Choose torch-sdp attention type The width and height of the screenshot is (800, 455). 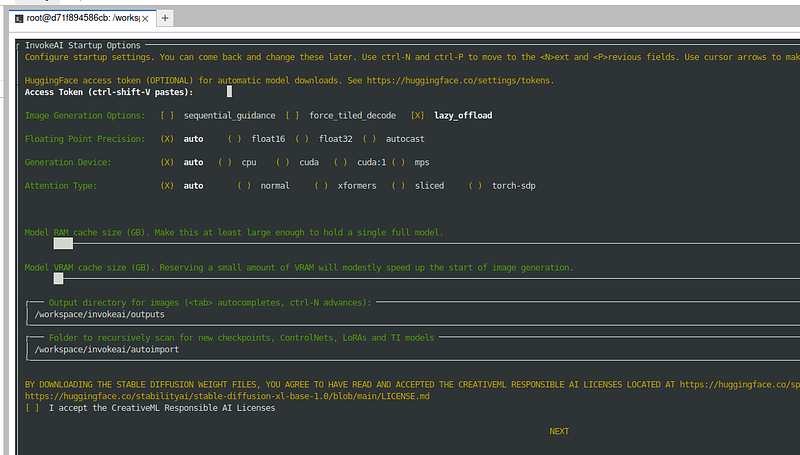(475, 186)
